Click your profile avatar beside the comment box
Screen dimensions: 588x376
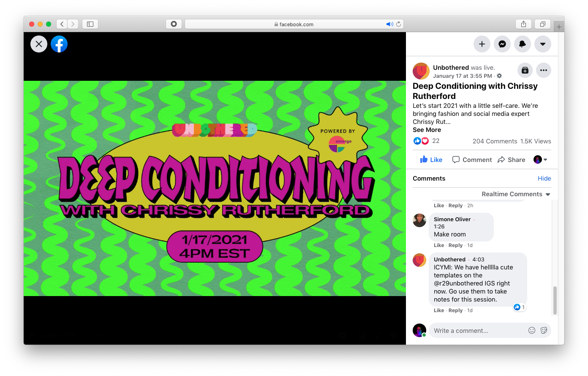419,330
